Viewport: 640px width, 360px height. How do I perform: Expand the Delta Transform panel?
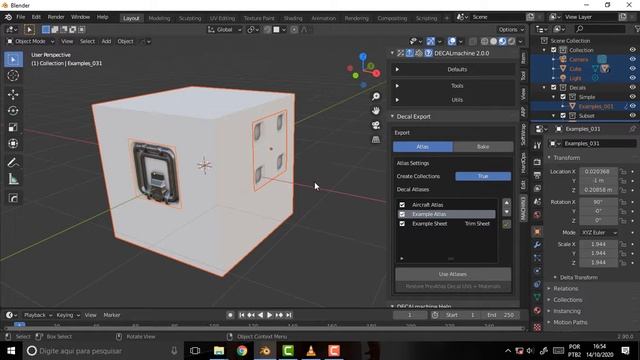(x=578, y=277)
